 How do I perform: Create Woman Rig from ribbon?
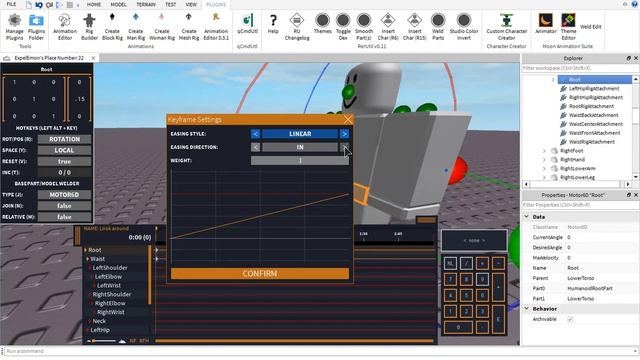(x=162, y=27)
